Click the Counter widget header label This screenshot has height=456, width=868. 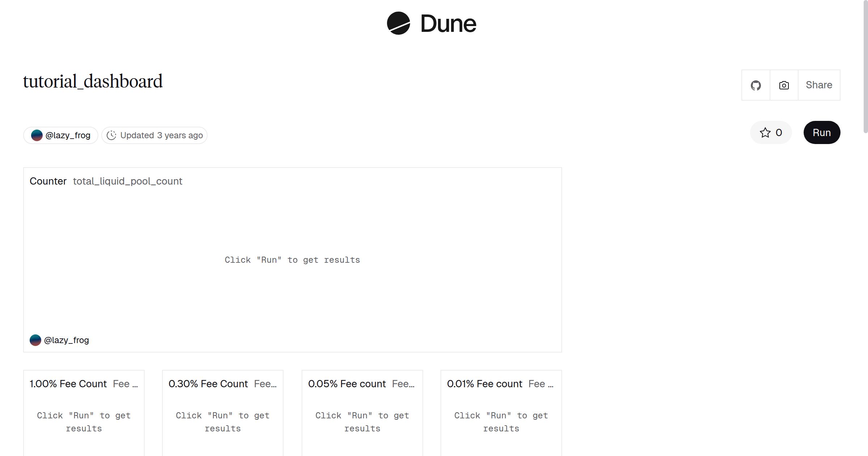point(48,181)
